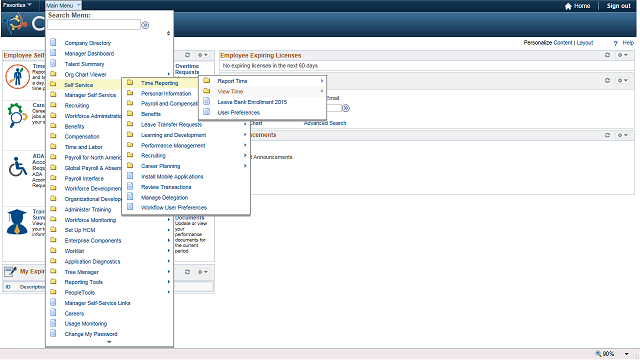Open Employee Expiring Licenses settings gear dropdown

[622, 55]
